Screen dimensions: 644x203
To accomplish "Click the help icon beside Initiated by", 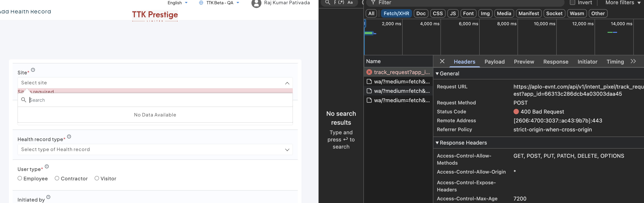I will click(49, 197).
